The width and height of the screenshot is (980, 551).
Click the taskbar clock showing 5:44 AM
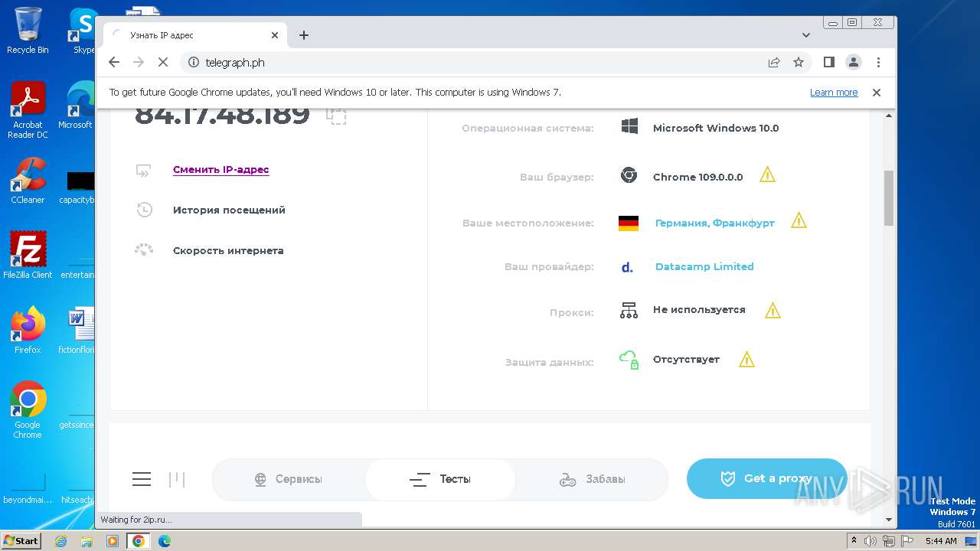[941, 541]
